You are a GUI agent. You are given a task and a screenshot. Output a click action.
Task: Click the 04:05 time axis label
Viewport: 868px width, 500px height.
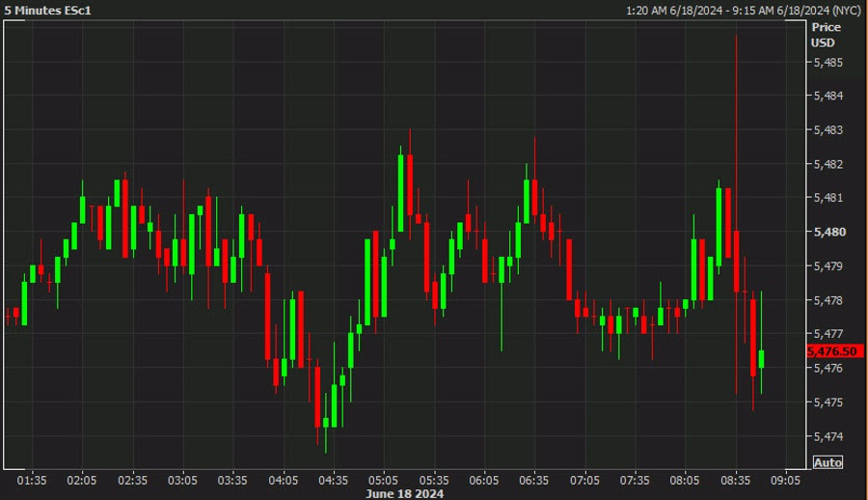tap(283, 480)
